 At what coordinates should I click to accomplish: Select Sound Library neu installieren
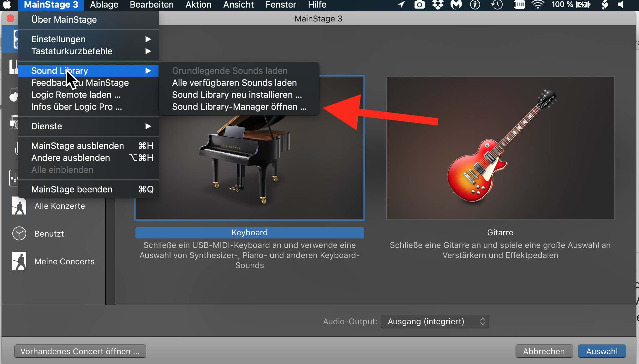pyautogui.click(x=237, y=95)
